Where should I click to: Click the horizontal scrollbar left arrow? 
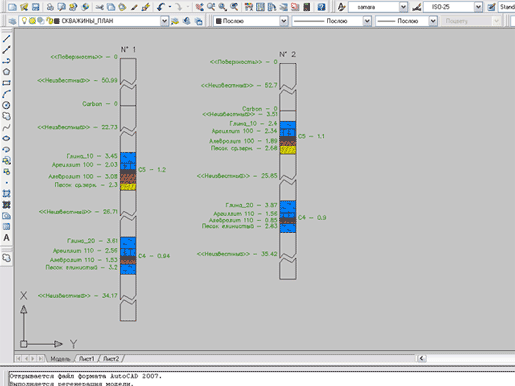click(421, 358)
